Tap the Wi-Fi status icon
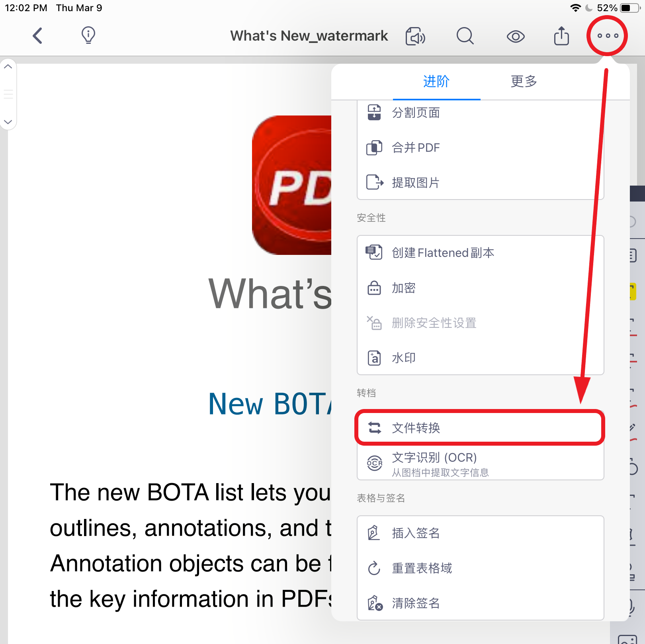645x644 pixels. pyautogui.click(x=575, y=8)
